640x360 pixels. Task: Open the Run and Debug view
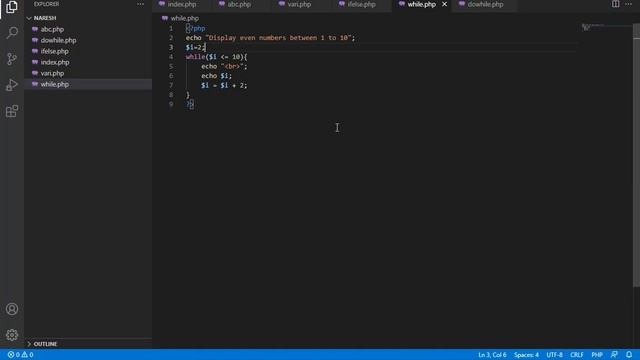point(12,85)
